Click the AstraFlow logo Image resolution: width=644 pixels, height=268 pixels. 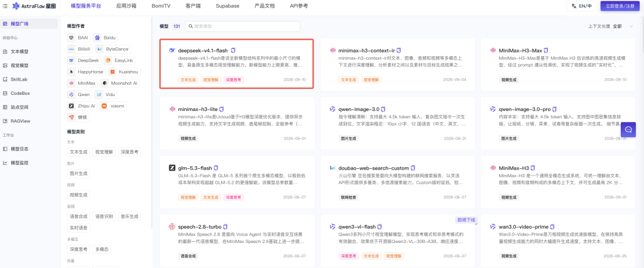(34, 6)
